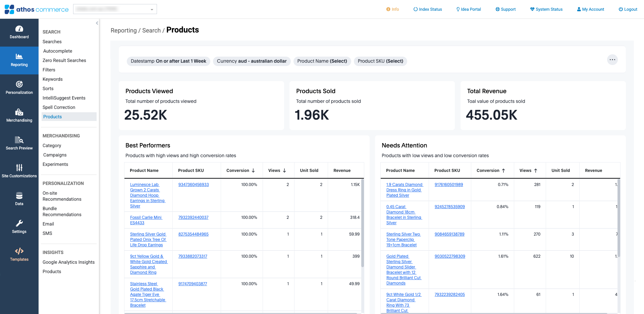
Task: Open the site selector dropdown
Action: point(115,9)
